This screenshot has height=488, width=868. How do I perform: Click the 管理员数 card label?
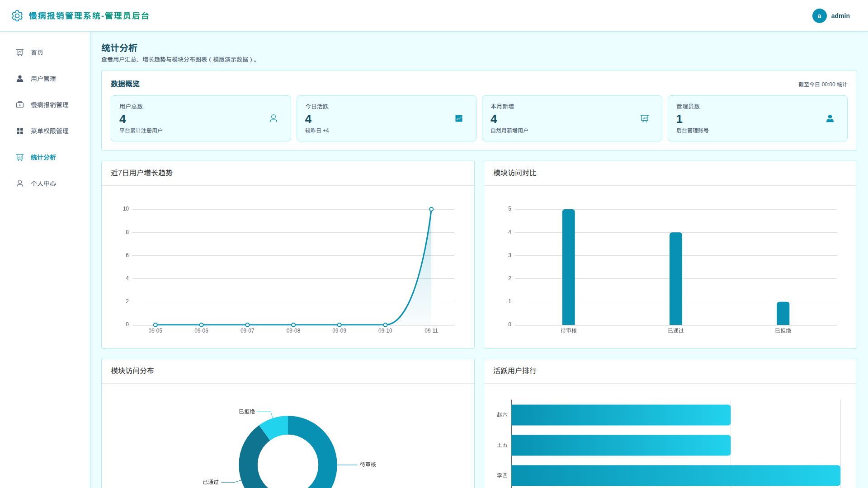(688, 107)
